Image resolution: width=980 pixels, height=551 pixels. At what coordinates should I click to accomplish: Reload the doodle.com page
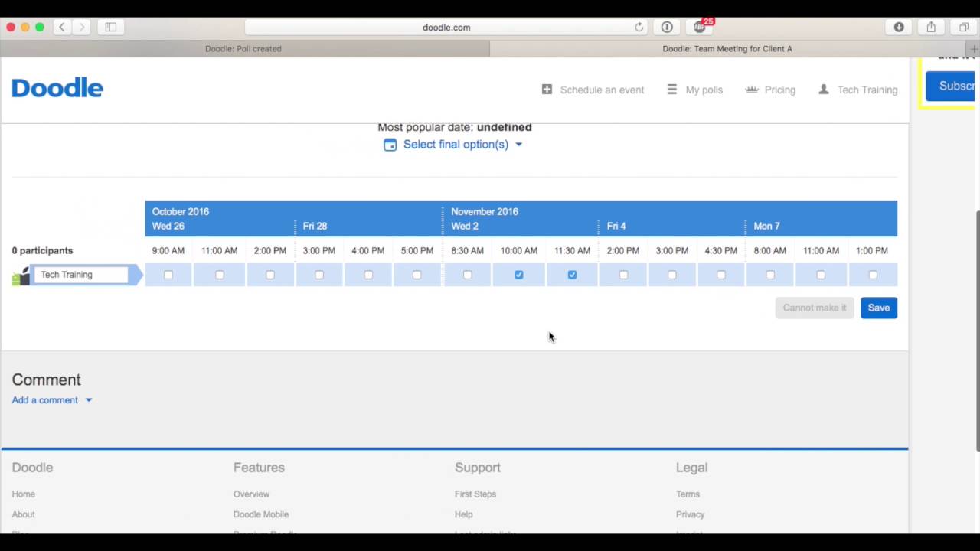coord(639,27)
